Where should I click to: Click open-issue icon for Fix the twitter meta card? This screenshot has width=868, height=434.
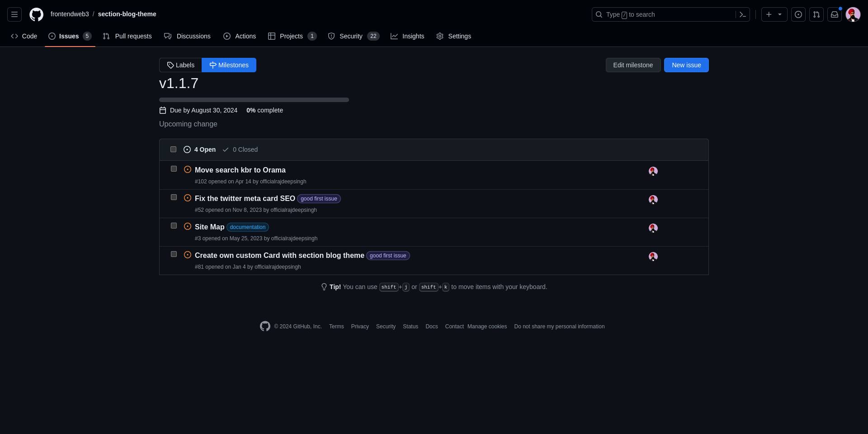coord(188,198)
